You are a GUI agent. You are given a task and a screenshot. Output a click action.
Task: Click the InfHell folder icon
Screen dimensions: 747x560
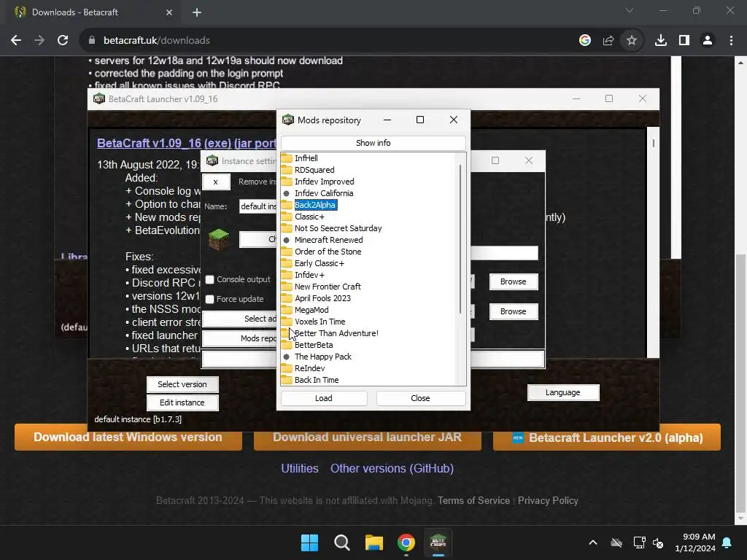coord(286,158)
